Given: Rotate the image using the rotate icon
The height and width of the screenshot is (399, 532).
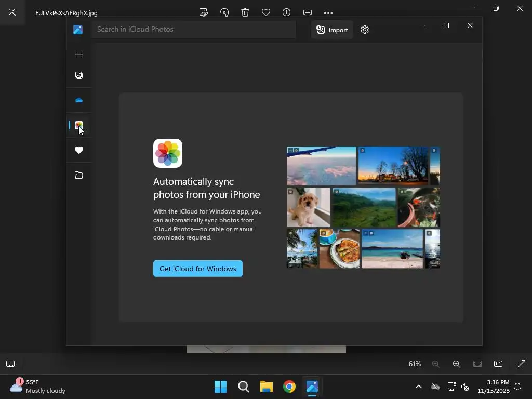Looking at the screenshot, I should click(224, 12).
